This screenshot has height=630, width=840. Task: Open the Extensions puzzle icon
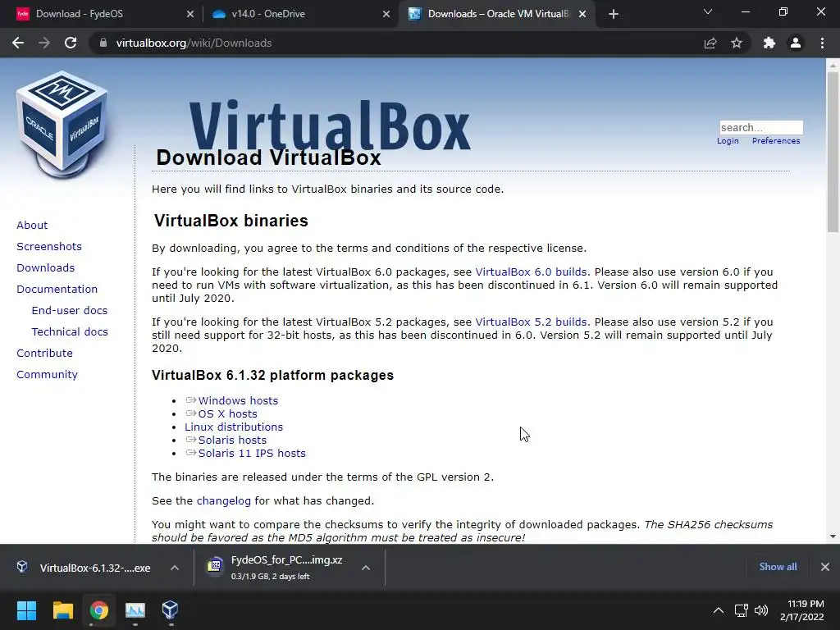click(769, 43)
